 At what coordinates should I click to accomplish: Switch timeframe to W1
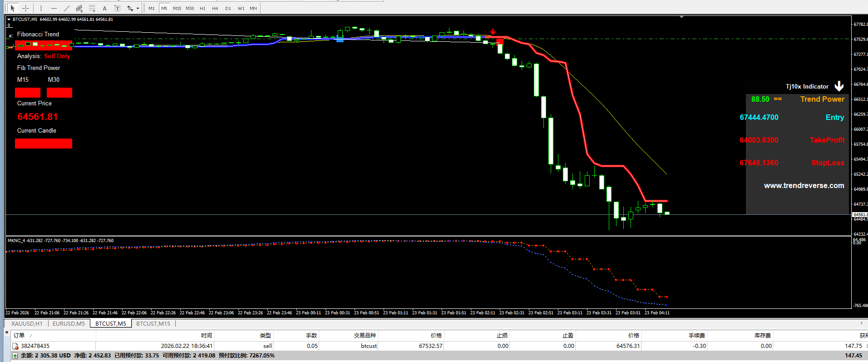[241, 8]
